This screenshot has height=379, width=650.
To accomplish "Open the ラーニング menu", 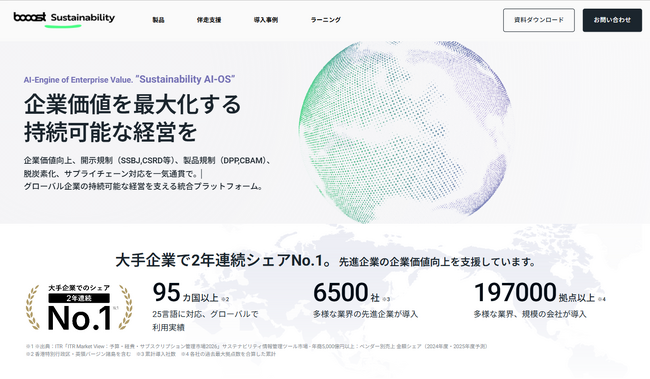I will [325, 20].
